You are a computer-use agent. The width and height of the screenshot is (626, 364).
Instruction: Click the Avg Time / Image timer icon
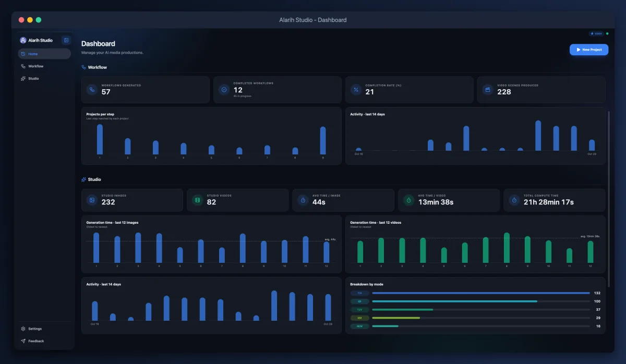click(x=303, y=200)
